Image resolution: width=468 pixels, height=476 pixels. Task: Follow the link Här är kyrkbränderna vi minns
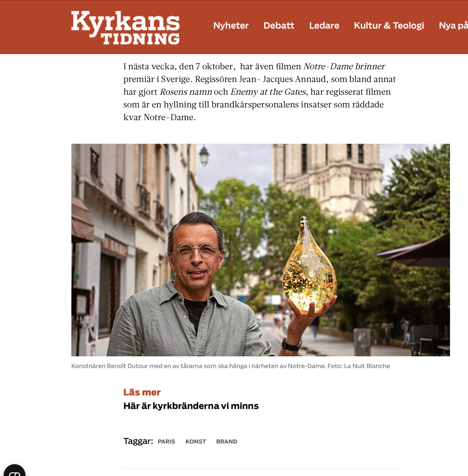(191, 406)
